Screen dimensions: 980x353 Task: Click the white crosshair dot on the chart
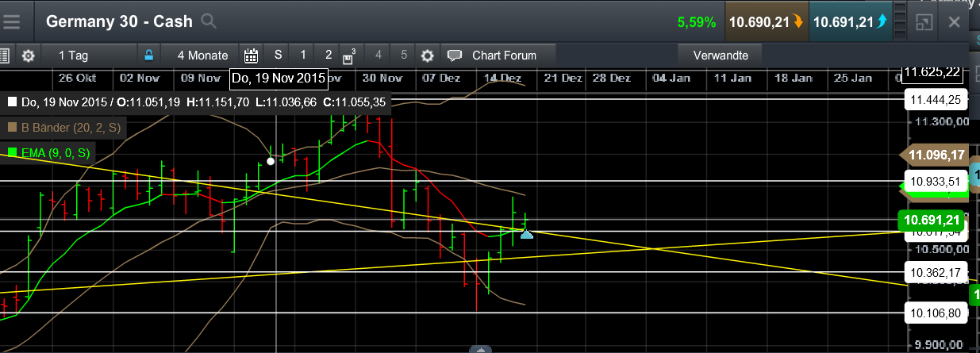point(271,161)
